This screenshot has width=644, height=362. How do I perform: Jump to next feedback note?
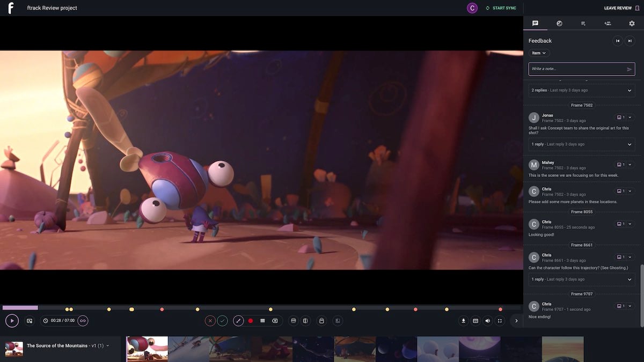(630, 41)
